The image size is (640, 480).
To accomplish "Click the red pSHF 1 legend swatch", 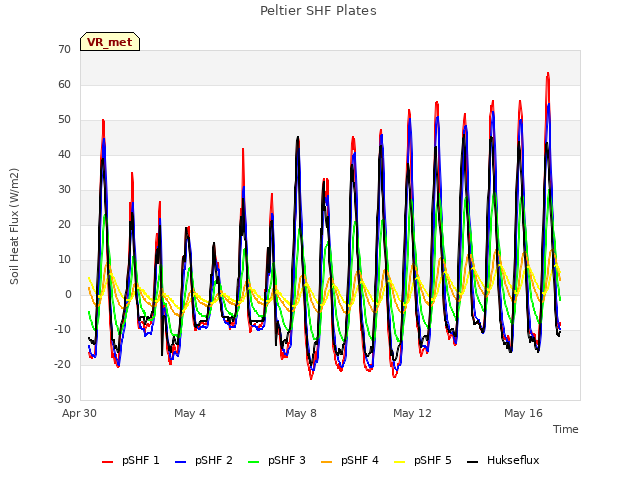I will click(x=107, y=462).
